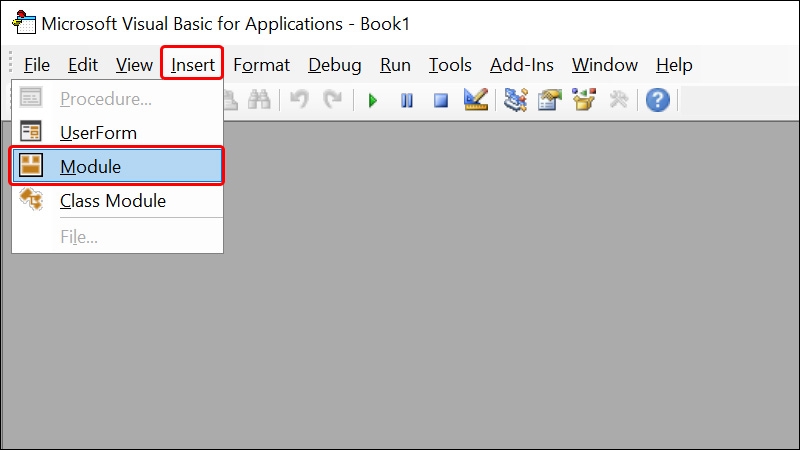Run macro with green play icon
Screen dimensions: 800x450
pos(372,100)
